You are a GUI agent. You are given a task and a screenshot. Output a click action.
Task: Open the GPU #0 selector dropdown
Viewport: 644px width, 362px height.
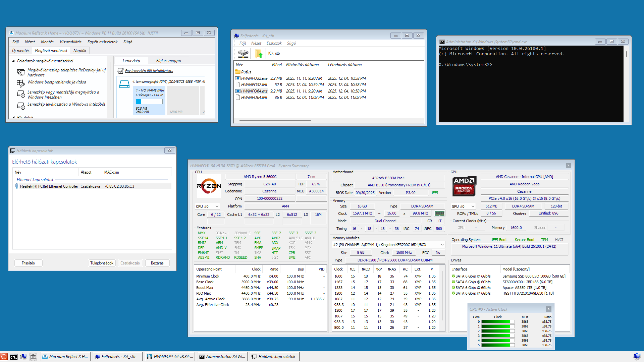473,206
